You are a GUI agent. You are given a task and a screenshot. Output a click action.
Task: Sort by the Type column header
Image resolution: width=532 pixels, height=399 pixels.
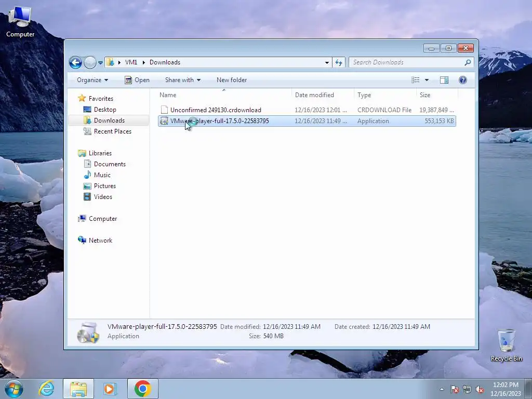[385, 95]
